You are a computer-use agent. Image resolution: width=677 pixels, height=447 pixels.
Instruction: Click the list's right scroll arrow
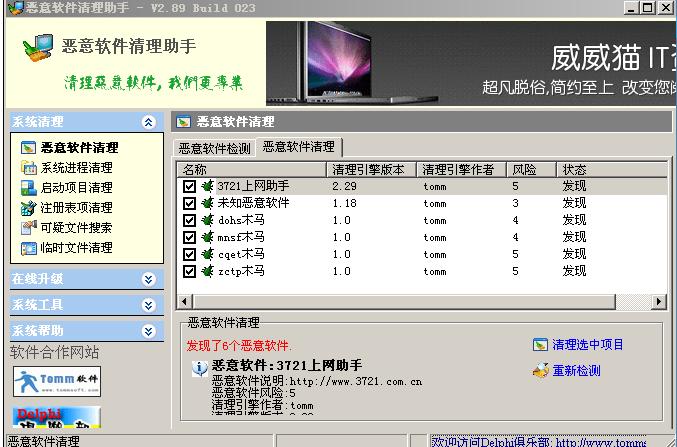pyautogui.click(x=658, y=301)
